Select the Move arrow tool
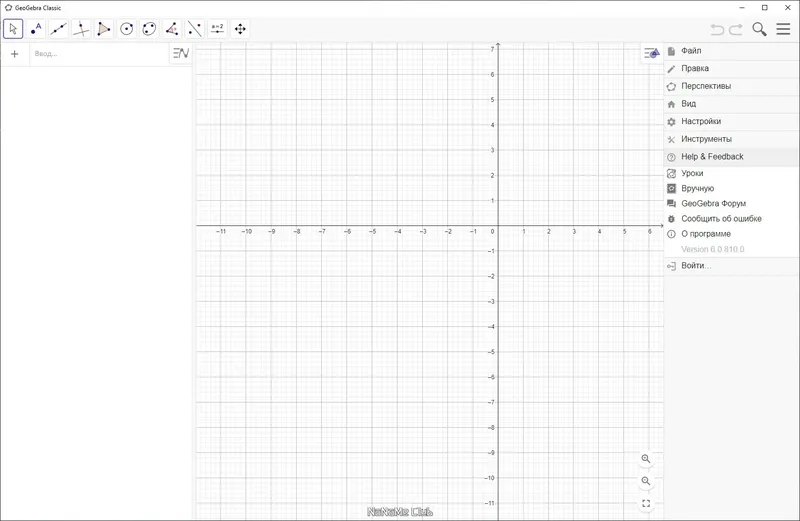 click(13, 29)
